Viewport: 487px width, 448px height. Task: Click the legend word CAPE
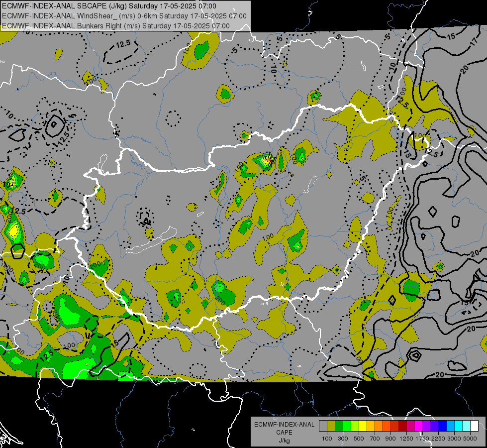[284, 433]
